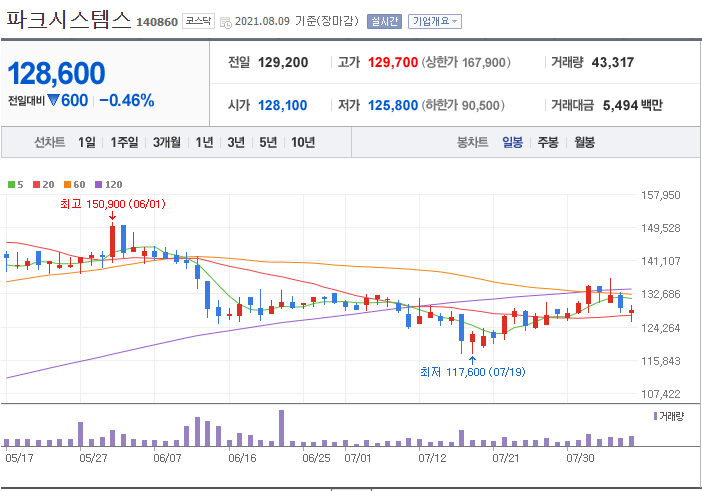Click the 고가 value 129,700
702x491 pixels.
[393, 62]
